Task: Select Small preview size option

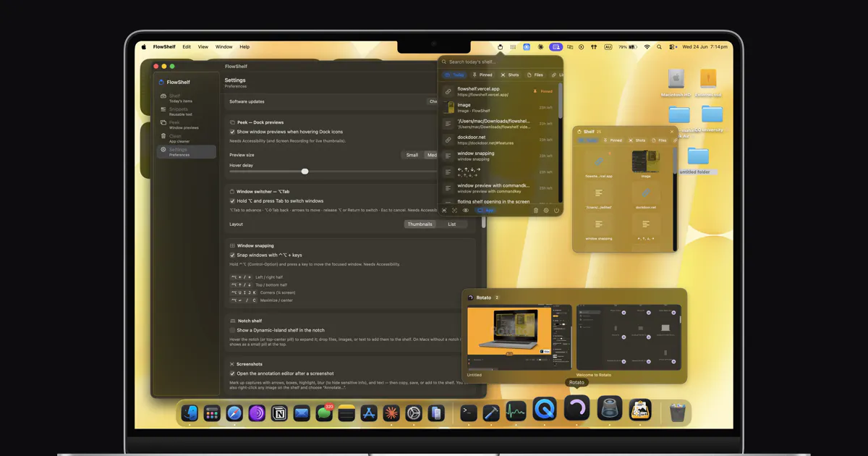Action: [412, 155]
